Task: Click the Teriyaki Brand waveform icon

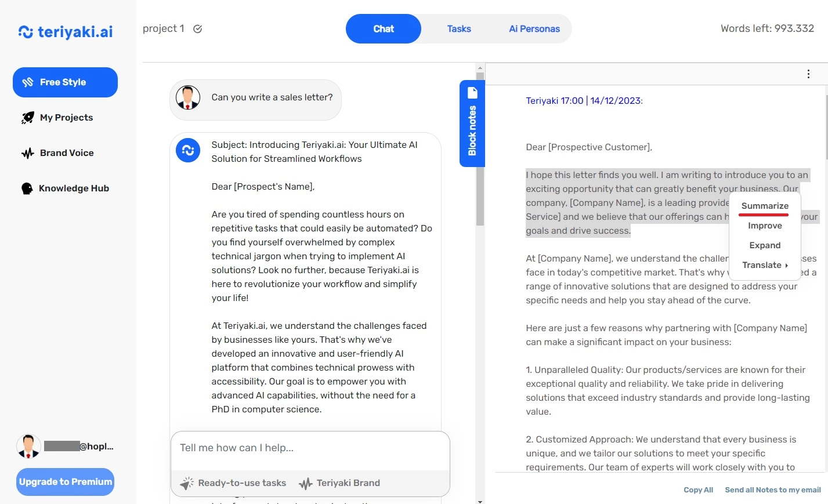Action: coord(306,483)
